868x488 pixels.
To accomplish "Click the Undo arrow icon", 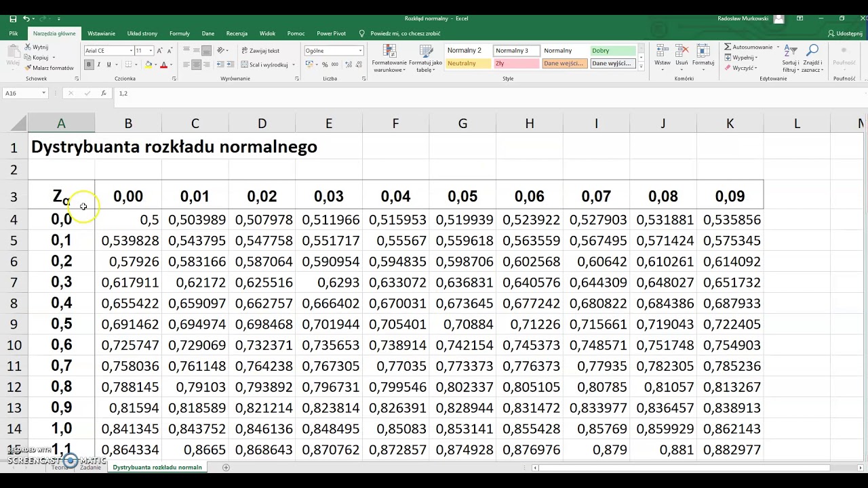I will click(26, 18).
